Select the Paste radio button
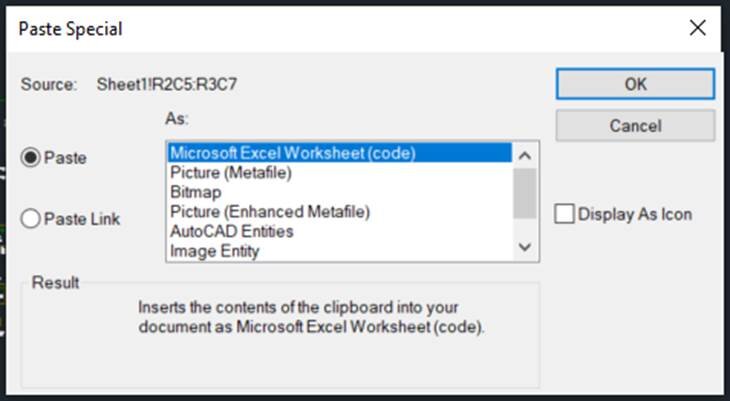Viewport: 730px width, 401px height. click(x=30, y=158)
